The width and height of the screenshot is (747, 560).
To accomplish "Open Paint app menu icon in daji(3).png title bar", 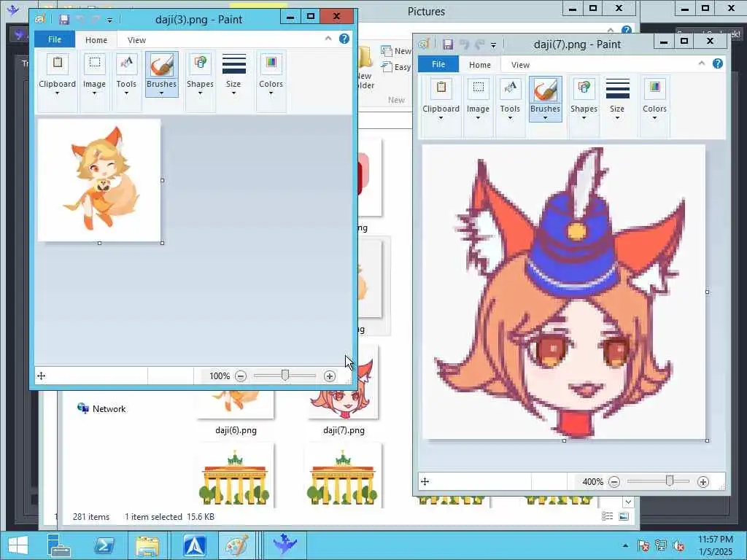I will pos(41,20).
